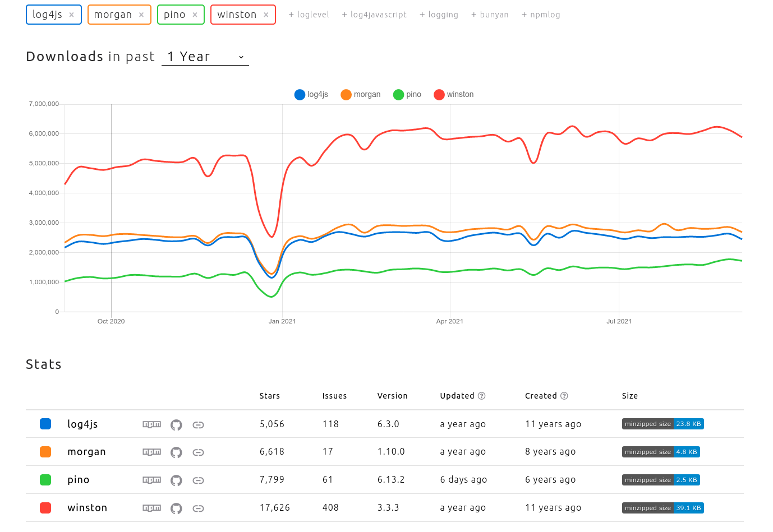
Task: Add logging suggestion to comparison
Action: [x=439, y=15]
